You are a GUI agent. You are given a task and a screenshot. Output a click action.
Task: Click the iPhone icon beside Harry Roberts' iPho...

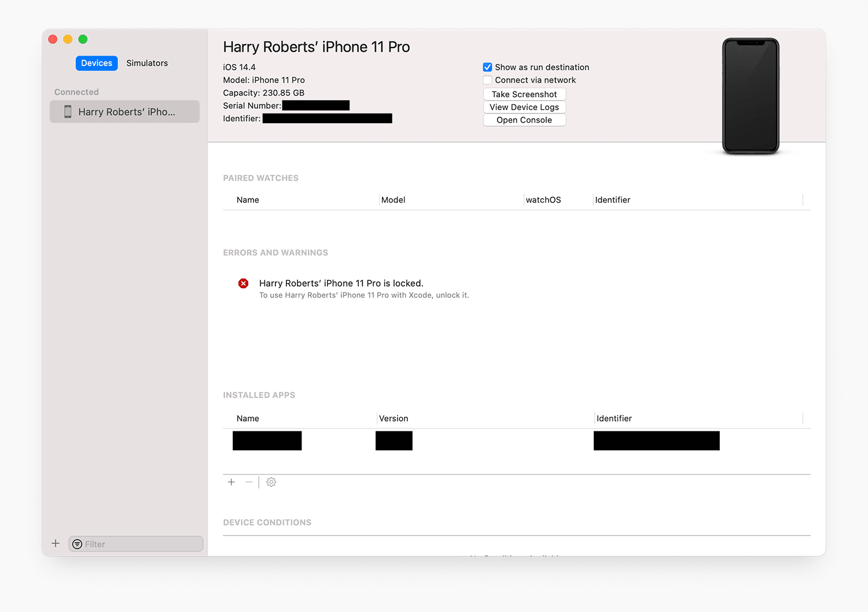pyautogui.click(x=68, y=112)
